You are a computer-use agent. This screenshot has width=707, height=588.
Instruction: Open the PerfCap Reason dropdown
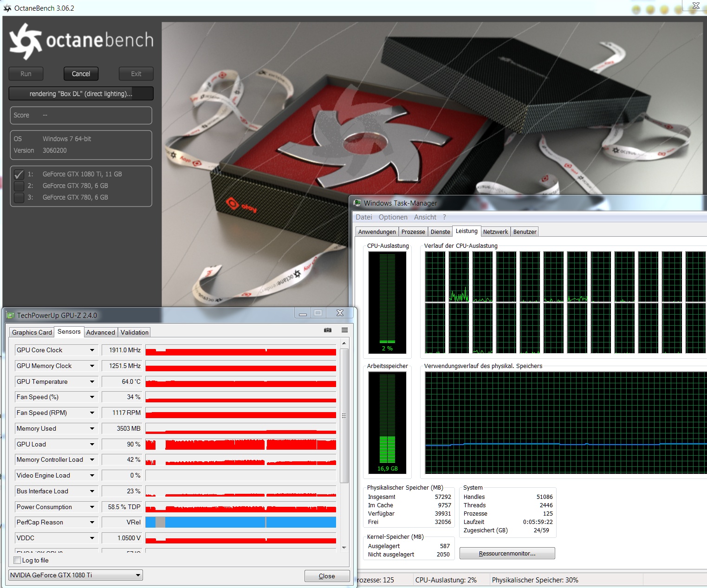(92, 523)
